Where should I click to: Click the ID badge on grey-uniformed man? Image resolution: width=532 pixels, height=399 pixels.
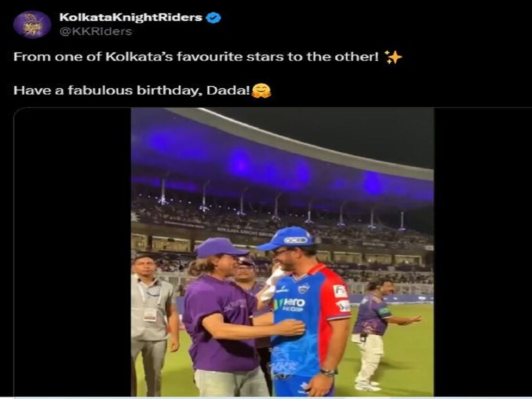pyautogui.click(x=150, y=314)
